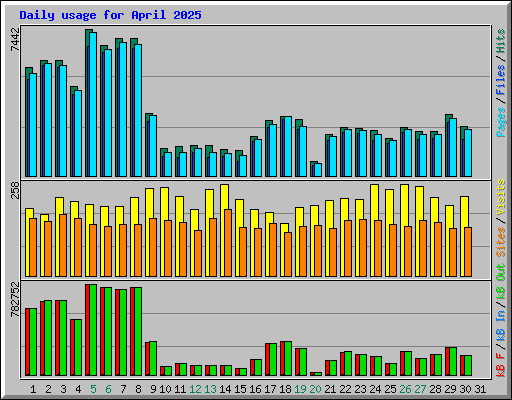Viewport: 512px width, 400px height.
Task: Select day 29 on the x-axis
Action: 450,389
